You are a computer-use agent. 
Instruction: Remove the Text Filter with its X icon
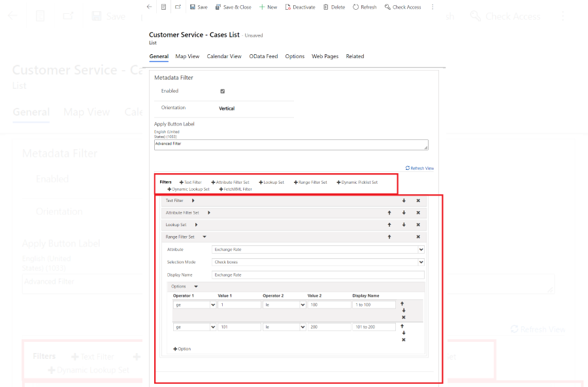(x=418, y=201)
